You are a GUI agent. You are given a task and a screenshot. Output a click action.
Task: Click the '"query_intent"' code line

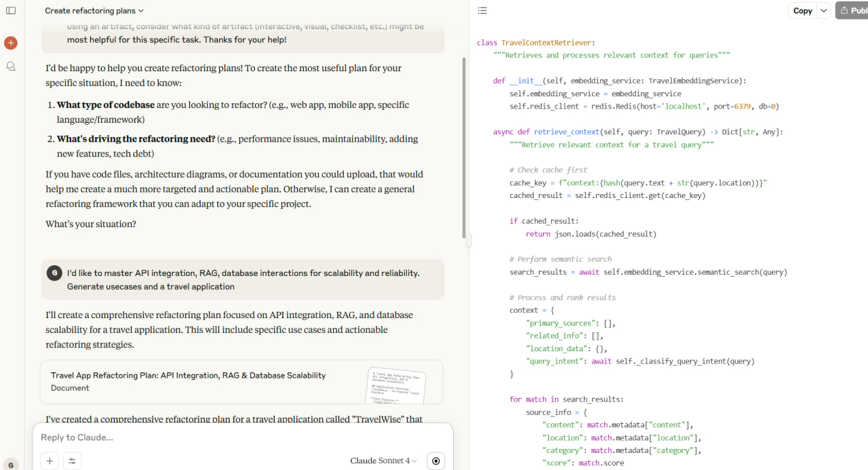coord(640,361)
